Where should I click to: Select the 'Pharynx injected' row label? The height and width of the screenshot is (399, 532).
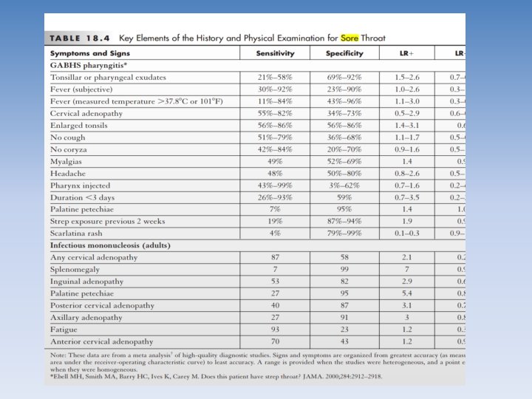click(81, 185)
